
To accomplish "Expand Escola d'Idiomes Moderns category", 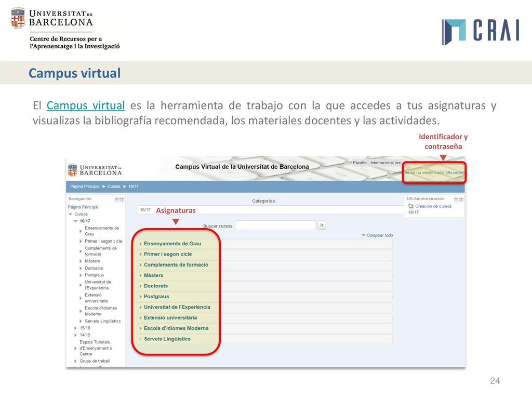I will 176,328.
